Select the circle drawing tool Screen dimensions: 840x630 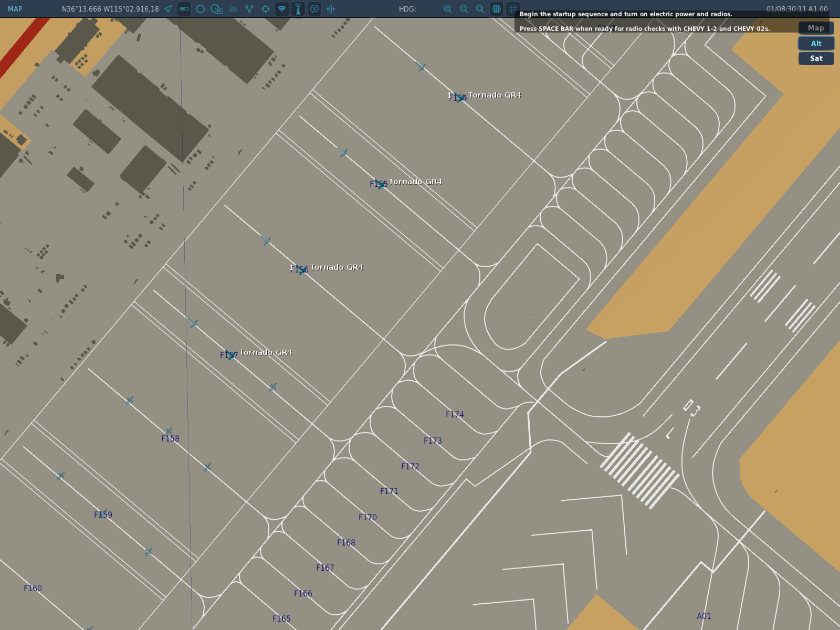[x=201, y=9]
